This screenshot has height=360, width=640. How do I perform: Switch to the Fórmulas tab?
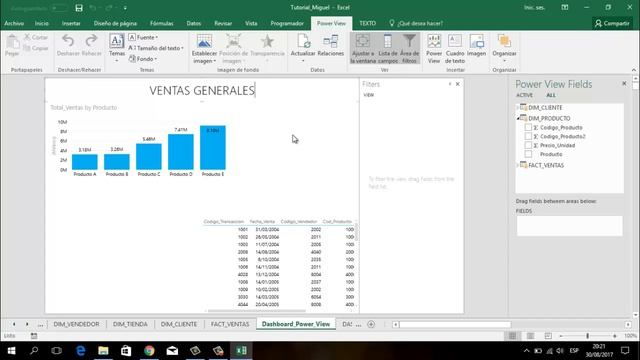click(x=162, y=23)
